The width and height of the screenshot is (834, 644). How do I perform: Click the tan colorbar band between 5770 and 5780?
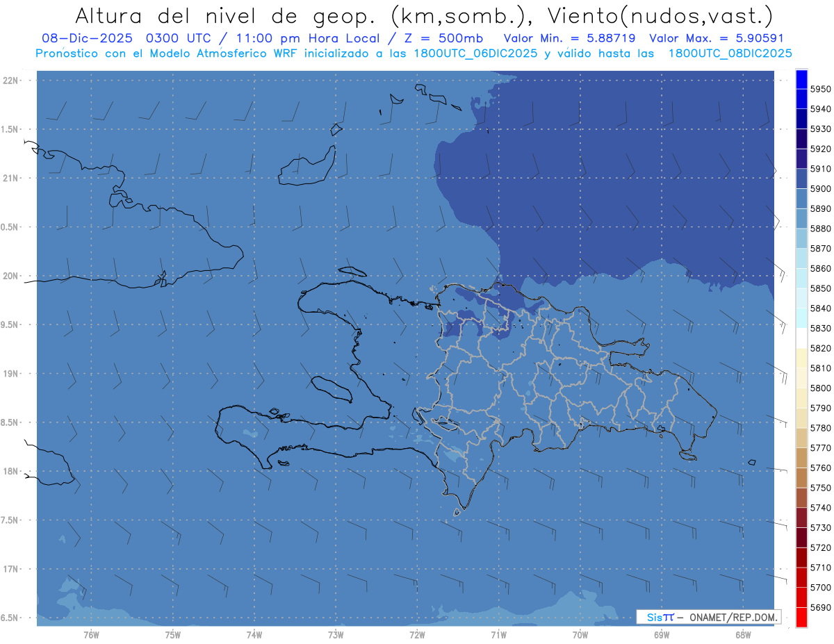coord(801,438)
